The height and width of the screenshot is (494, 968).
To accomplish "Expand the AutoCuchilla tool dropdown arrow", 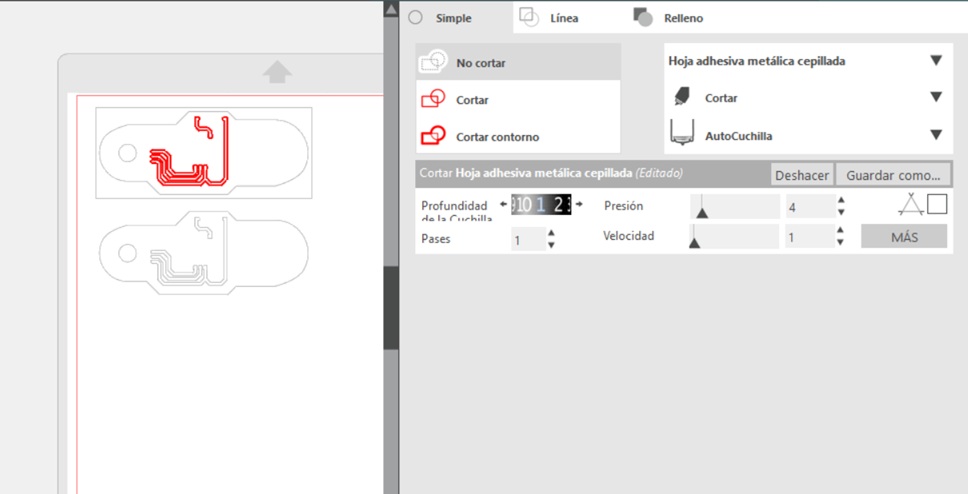I will [x=936, y=135].
